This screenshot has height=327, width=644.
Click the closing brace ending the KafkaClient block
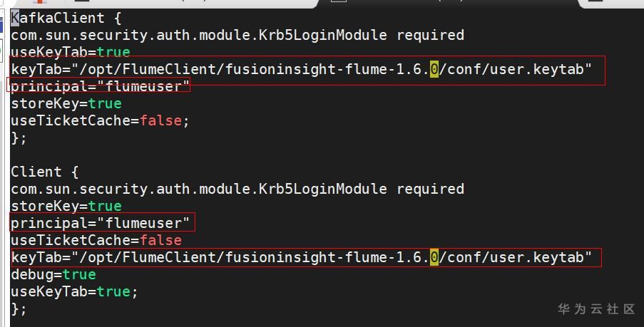point(19,137)
